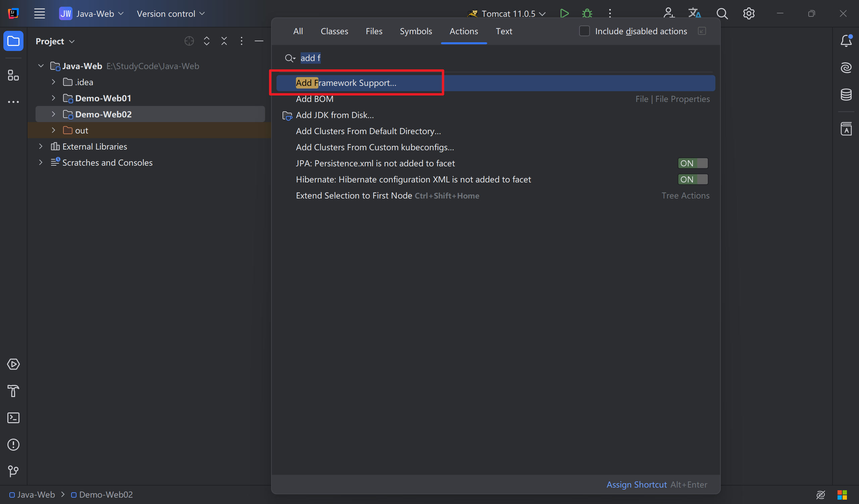Click the Assign Shortcut link

(x=637, y=485)
